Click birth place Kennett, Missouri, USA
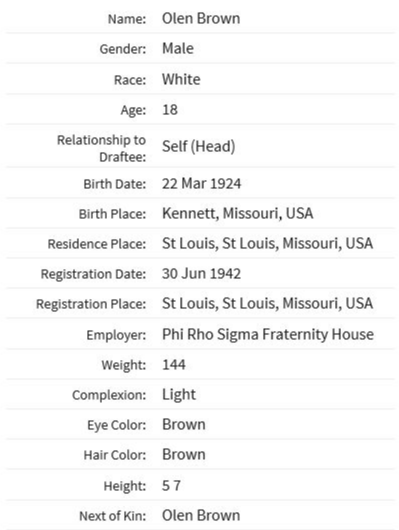The height and width of the screenshot is (530, 399). pos(237,213)
